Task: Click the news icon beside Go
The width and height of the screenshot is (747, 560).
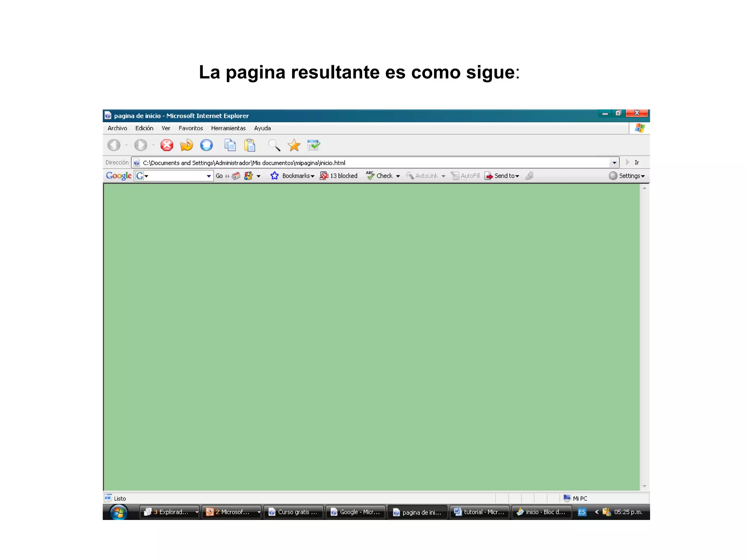Action: tap(236, 176)
